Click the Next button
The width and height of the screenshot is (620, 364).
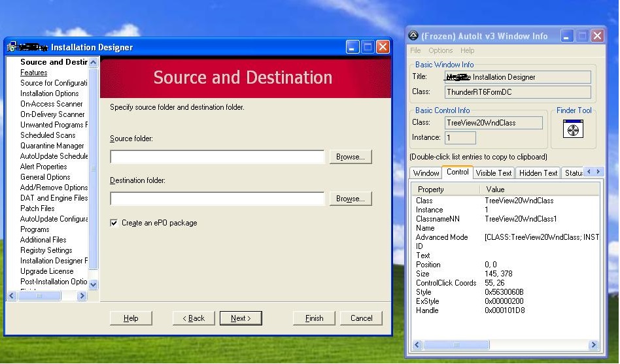point(241,318)
